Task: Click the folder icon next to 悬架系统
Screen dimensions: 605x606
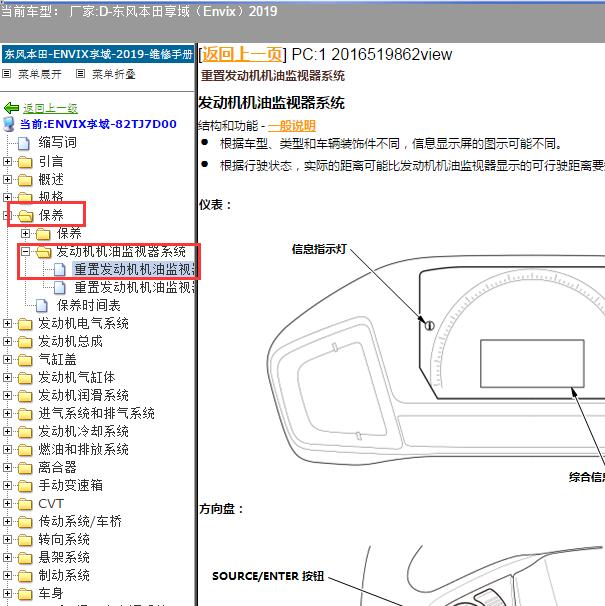Action: [25, 558]
